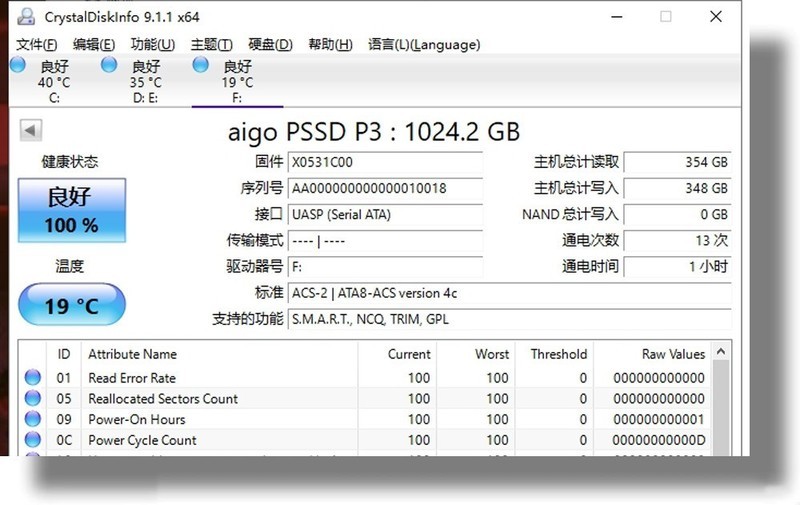Select the Reallocated Sectors Count attribute row

(x=366, y=398)
